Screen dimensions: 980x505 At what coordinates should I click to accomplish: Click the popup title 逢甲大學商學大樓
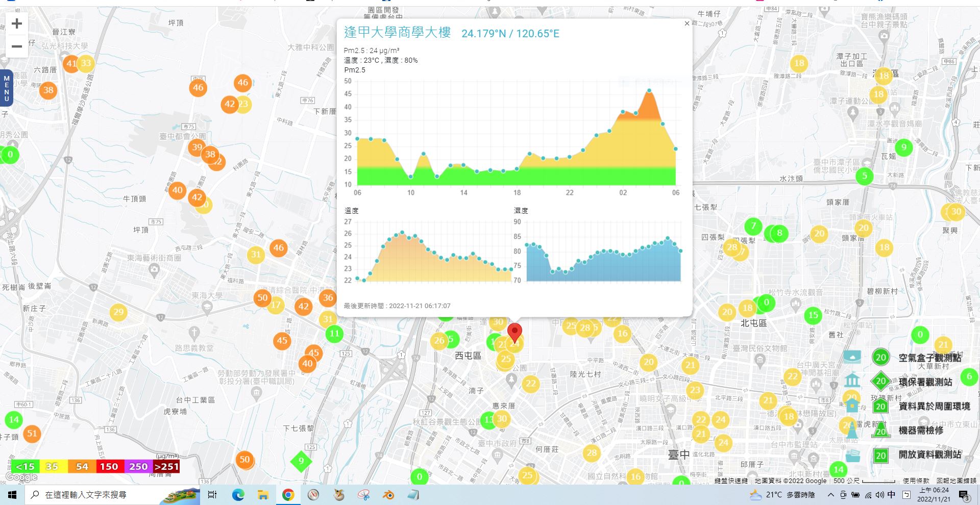(x=397, y=33)
